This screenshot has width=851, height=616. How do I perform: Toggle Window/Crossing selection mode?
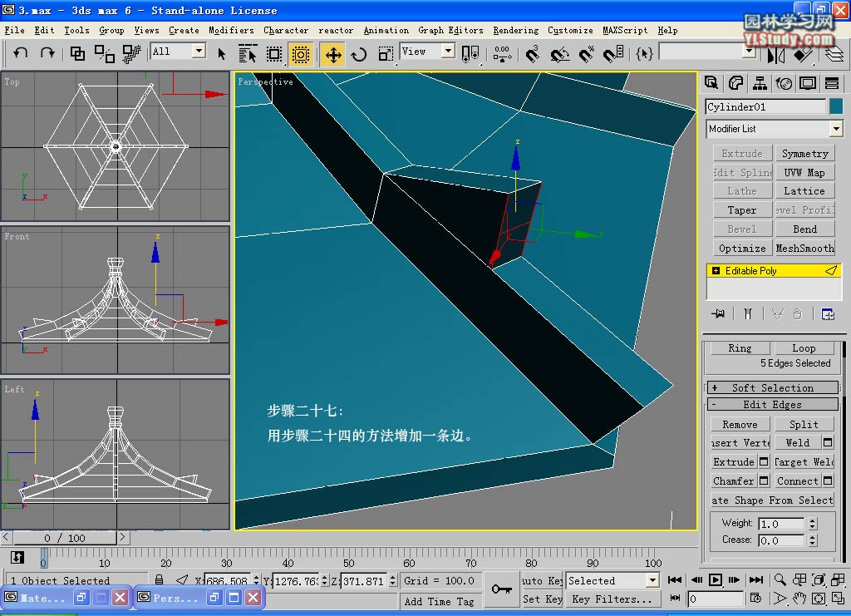[x=300, y=54]
